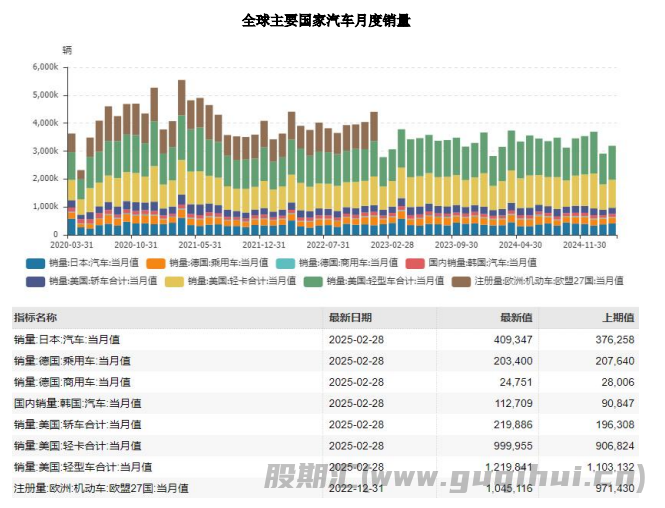Click the 上期值 column header

click(x=616, y=317)
